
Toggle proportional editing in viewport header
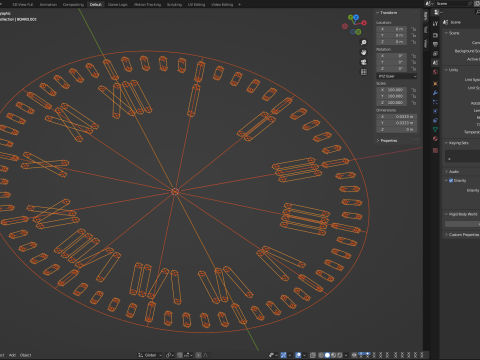pos(198,355)
